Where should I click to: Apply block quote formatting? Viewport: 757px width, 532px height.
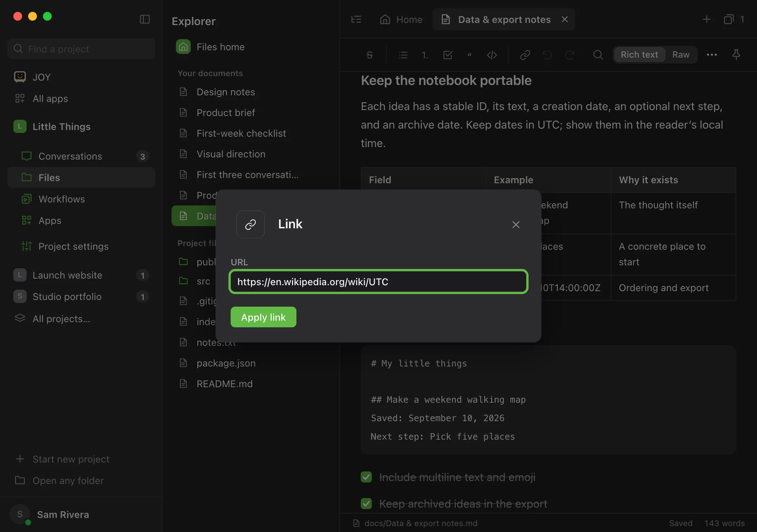[469, 55]
